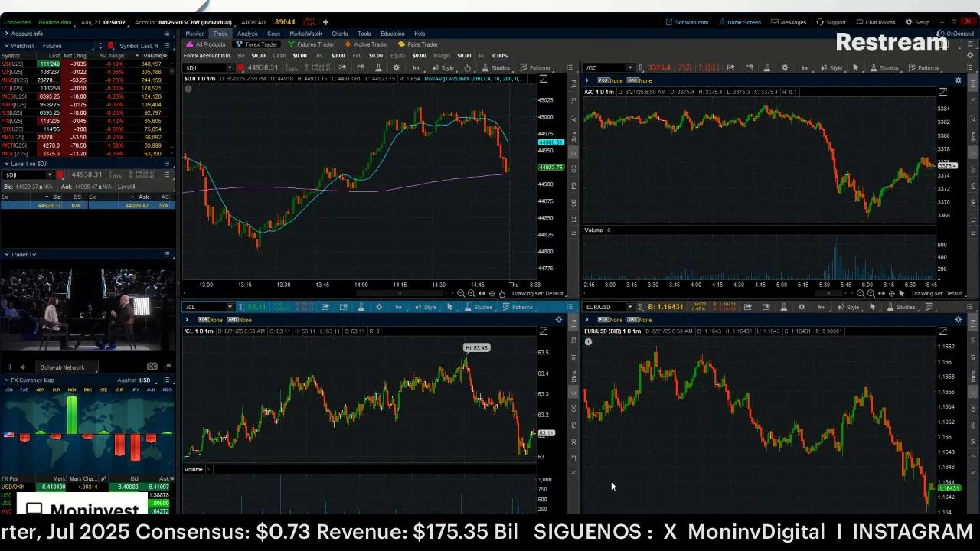Open the Scan tab

[x=273, y=34]
